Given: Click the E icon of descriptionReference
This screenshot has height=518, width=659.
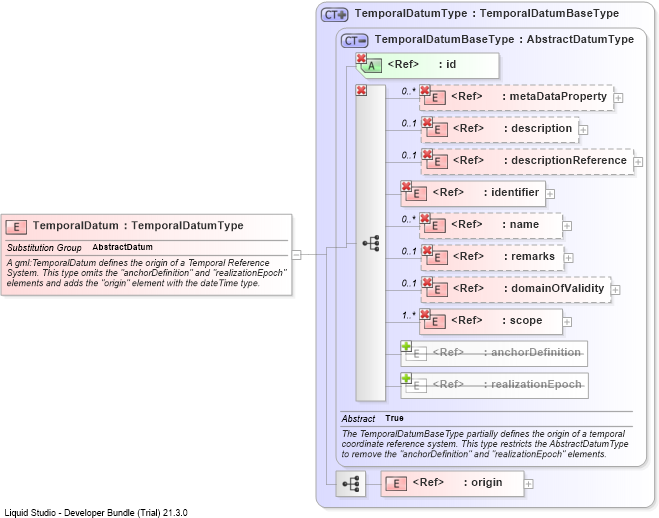Looking at the screenshot, I should point(437,162).
